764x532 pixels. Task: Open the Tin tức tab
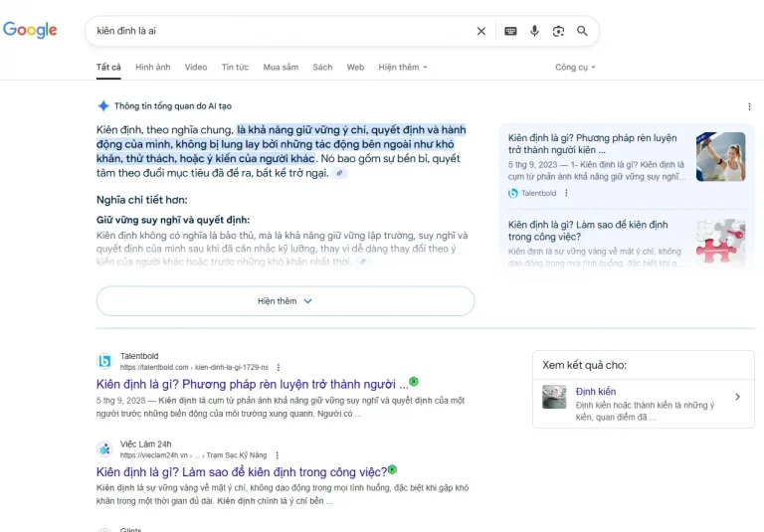click(235, 68)
